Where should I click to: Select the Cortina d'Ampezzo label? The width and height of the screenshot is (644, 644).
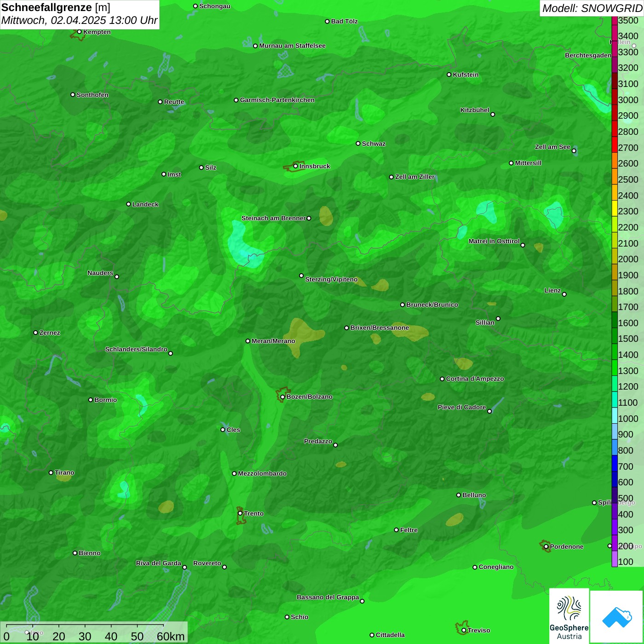click(x=475, y=379)
